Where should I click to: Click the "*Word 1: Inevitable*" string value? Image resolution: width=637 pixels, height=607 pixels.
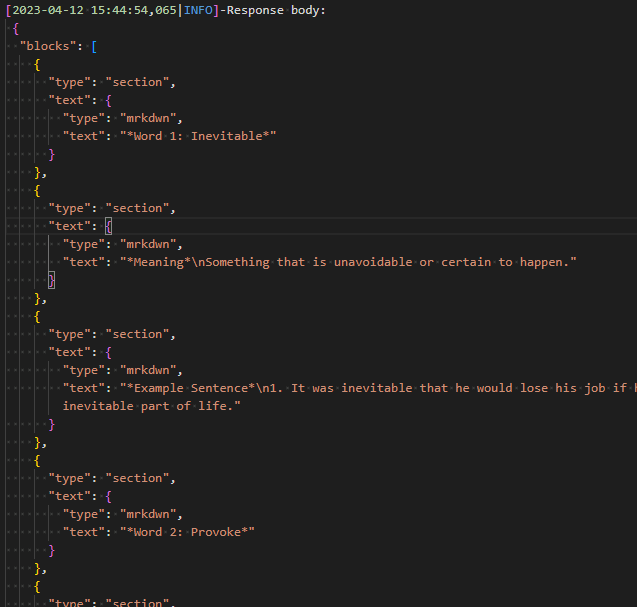[x=198, y=136]
